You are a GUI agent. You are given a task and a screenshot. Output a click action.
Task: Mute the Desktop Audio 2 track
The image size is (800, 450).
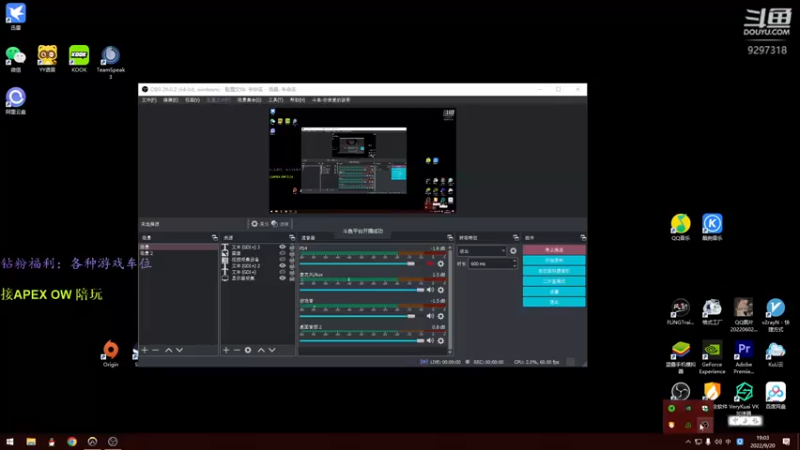point(430,340)
